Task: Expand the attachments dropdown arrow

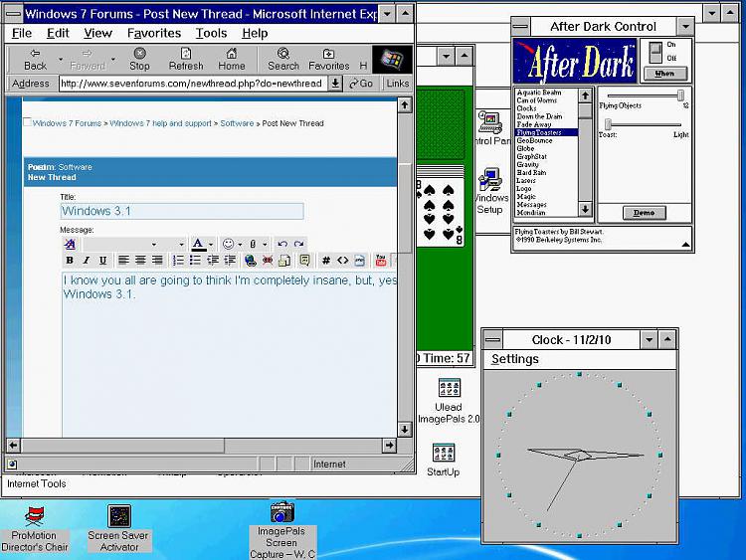Action: click(x=265, y=245)
